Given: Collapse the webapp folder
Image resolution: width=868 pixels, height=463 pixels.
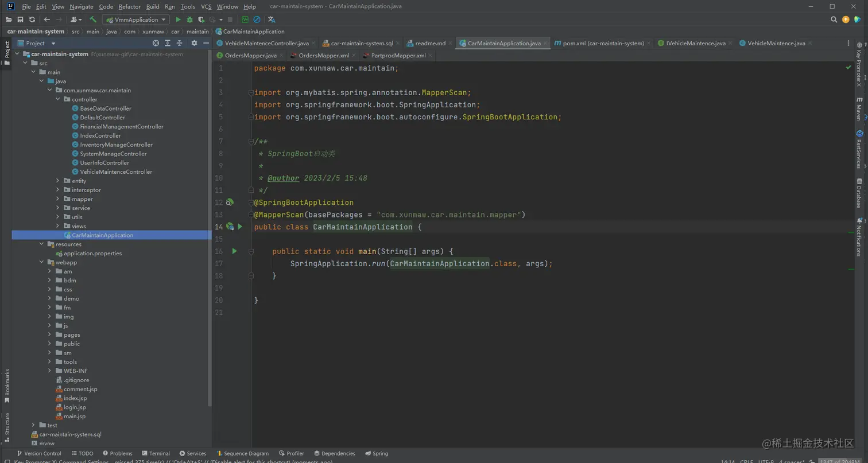Looking at the screenshot, I should coord(42,262).
